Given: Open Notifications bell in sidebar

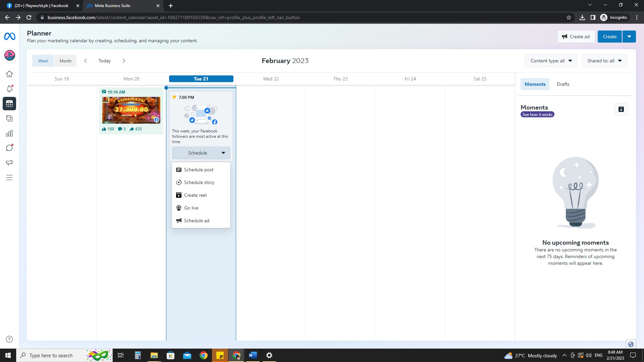Looking at the screenshot, I should click(x=9, y=89).
